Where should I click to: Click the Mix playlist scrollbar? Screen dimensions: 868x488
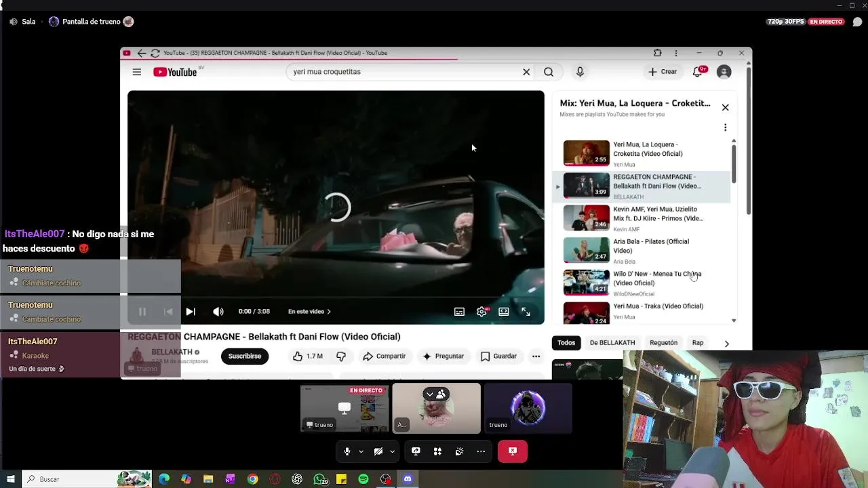click(734, 163)
